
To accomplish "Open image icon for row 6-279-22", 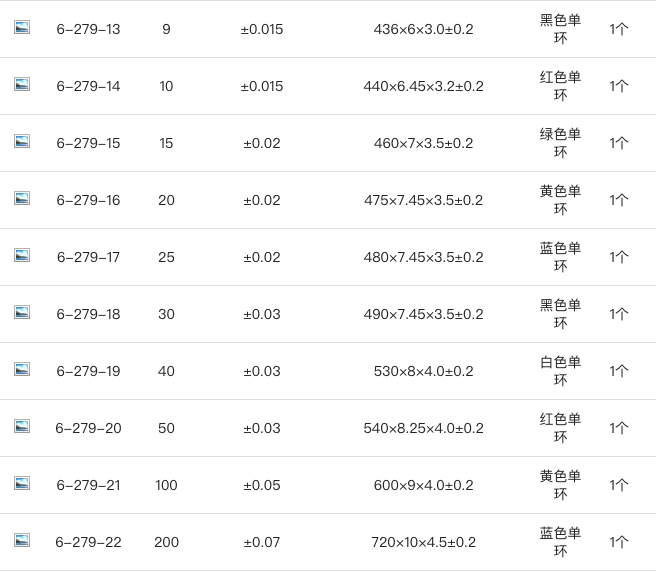I will point(22,540).
